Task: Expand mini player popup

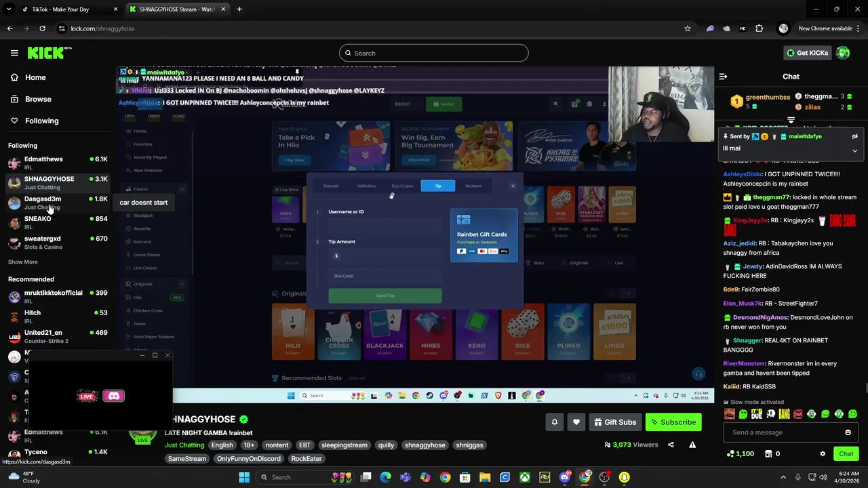Action: click(155, 355)
